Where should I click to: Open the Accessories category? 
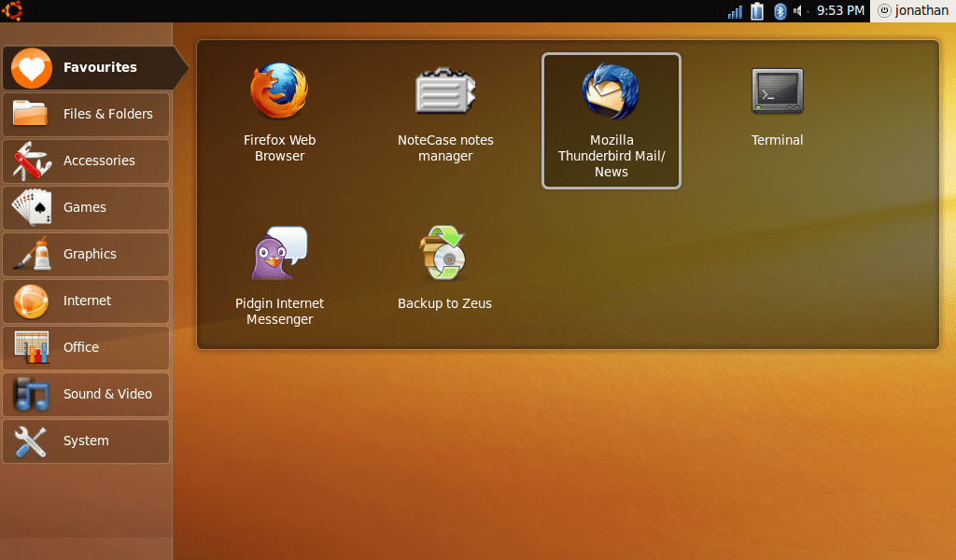pos(86,161)
